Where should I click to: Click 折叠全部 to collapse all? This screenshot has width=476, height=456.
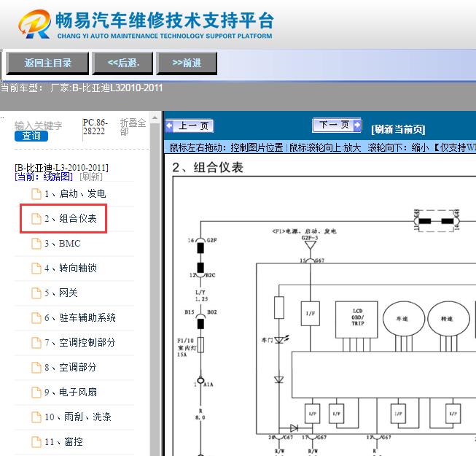pyautogui.click(x=133, y=127)
